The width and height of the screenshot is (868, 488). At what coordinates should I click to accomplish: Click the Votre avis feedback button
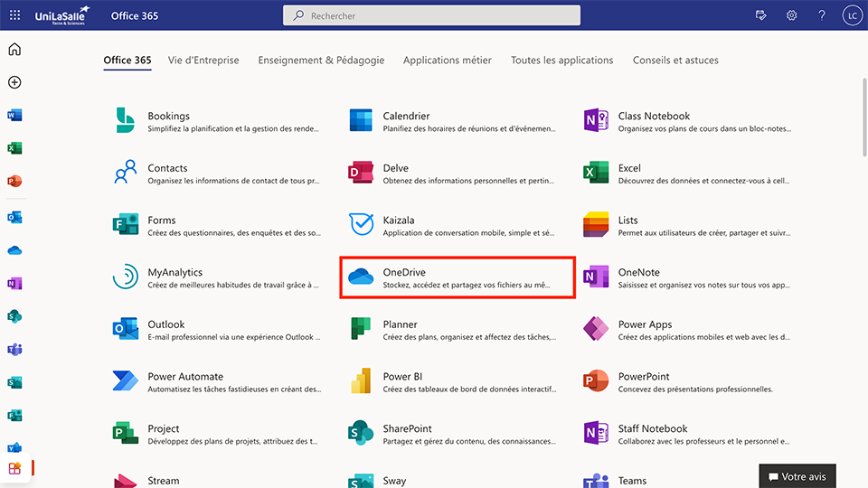[x=797, y=476]
